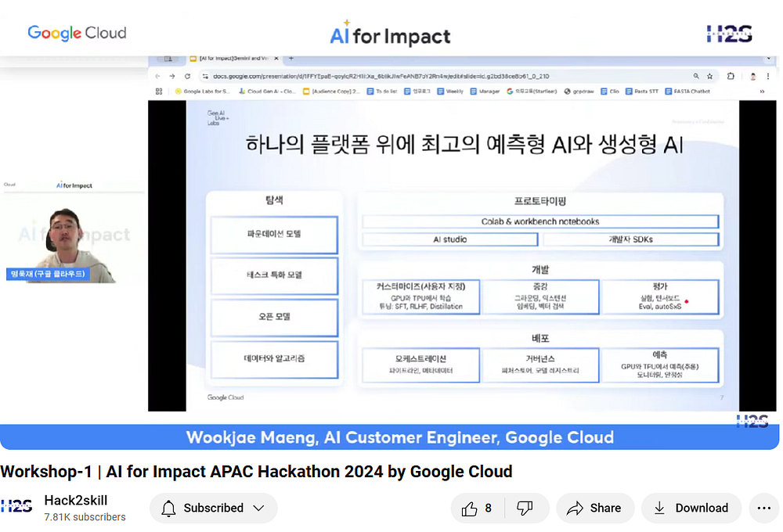The image size is (783, 532).
Task: Click the H2S logo at top right
Action: point(729,34)
